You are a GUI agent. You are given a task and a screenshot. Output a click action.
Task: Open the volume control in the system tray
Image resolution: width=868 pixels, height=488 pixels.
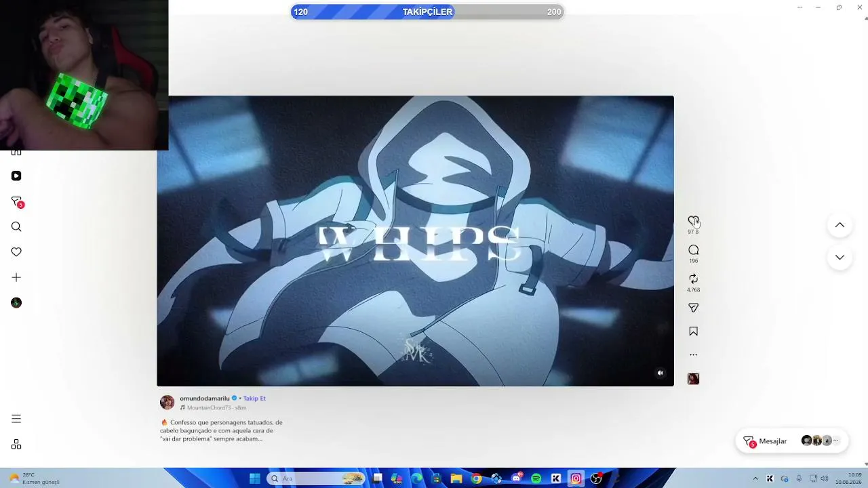pos(826,479)
